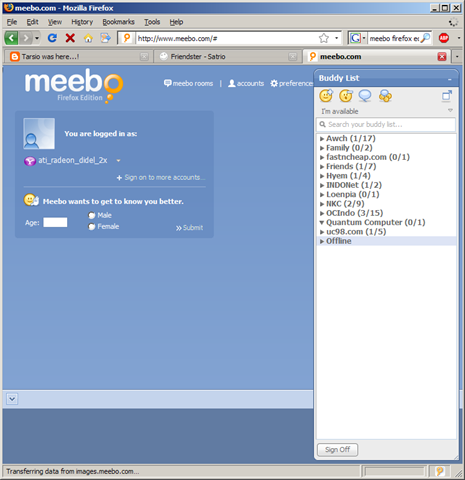Click the site favicon in the address bar
This screenshot has height=480, width=465.
pos(127,38)
